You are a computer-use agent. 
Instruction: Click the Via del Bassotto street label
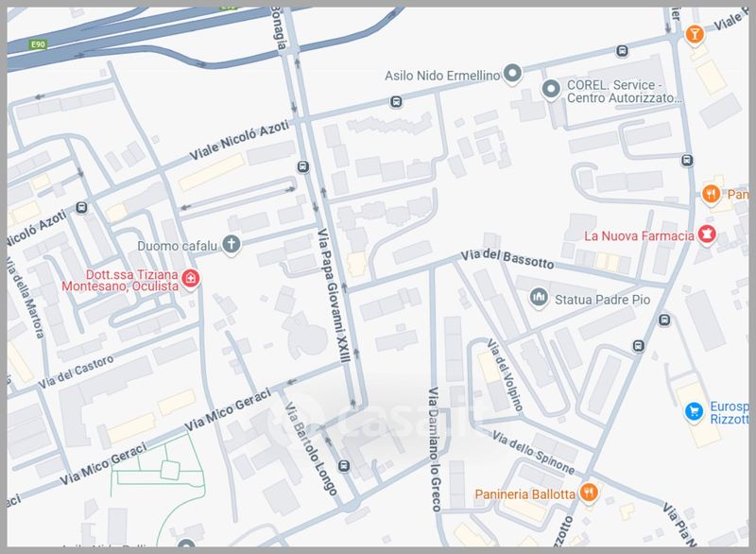tap(507, 259)
